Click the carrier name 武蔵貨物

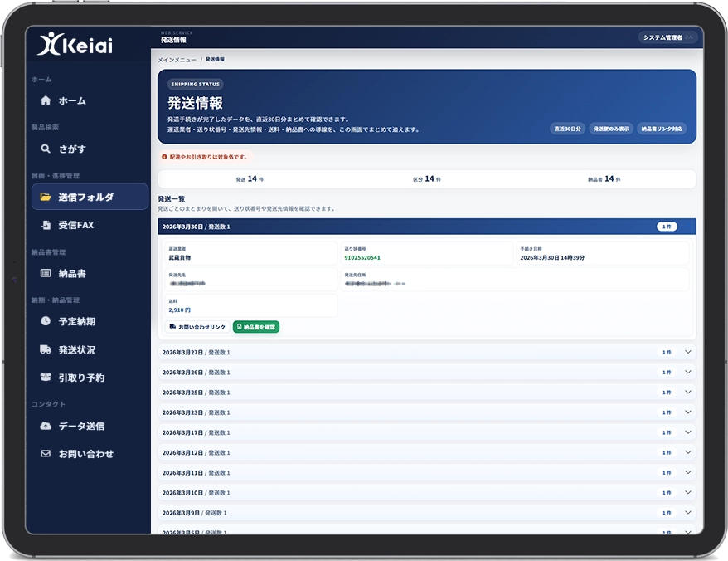(180, 257)
